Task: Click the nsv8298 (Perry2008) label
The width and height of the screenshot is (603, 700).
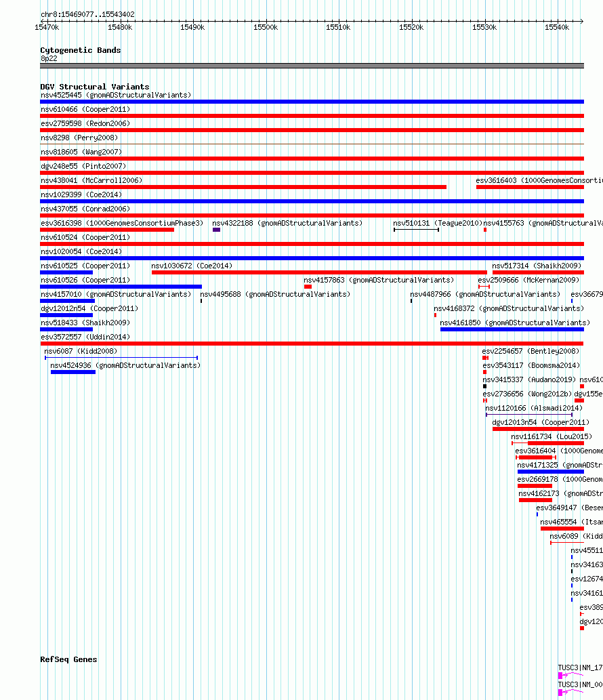Action: tap(79, 138)
